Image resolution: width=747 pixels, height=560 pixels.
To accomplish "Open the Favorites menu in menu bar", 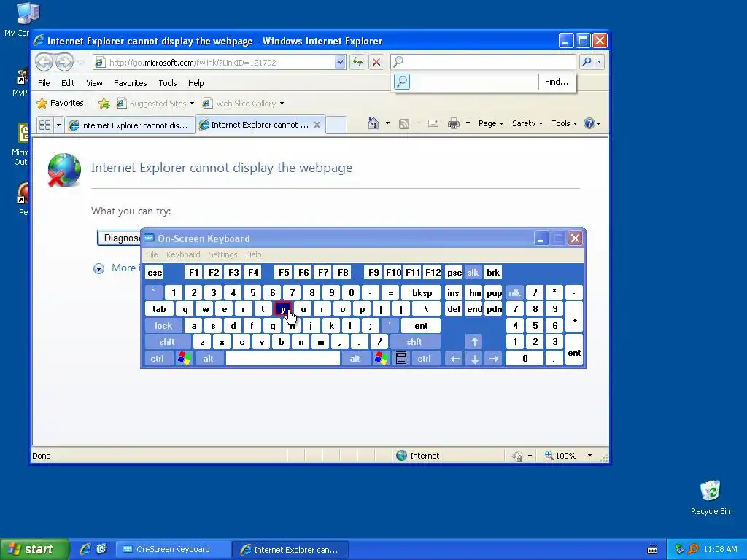I will pos(130,83).
